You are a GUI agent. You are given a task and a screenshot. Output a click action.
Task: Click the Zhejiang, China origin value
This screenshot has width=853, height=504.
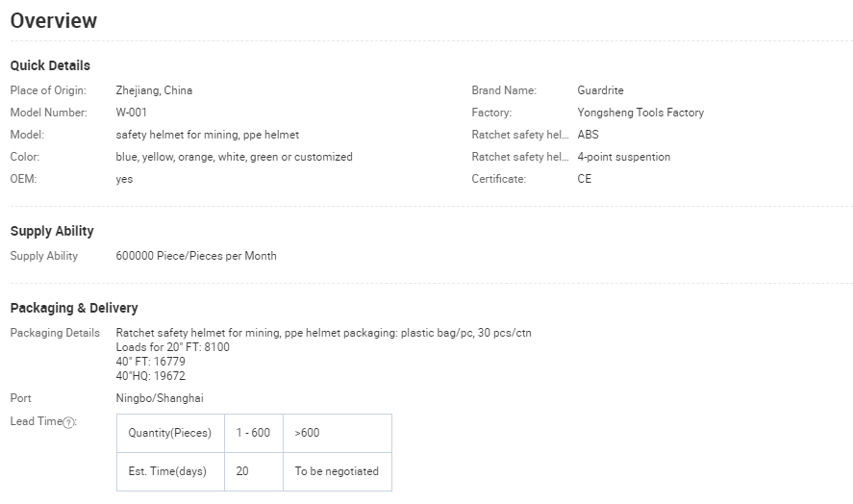tap(154, 90)
